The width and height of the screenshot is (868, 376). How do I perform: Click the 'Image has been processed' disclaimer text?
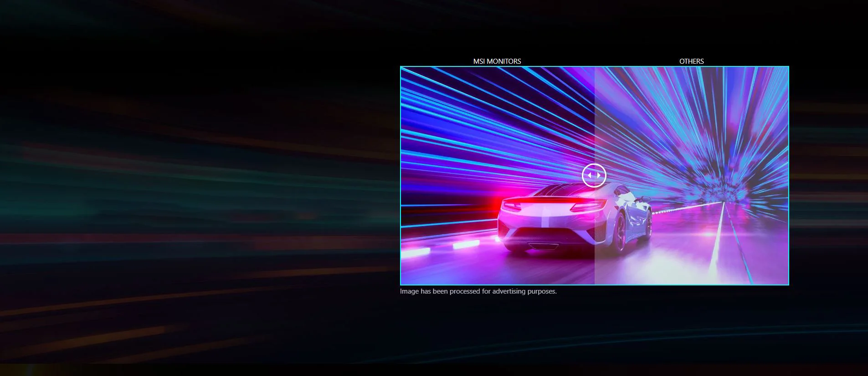point(478,291)
